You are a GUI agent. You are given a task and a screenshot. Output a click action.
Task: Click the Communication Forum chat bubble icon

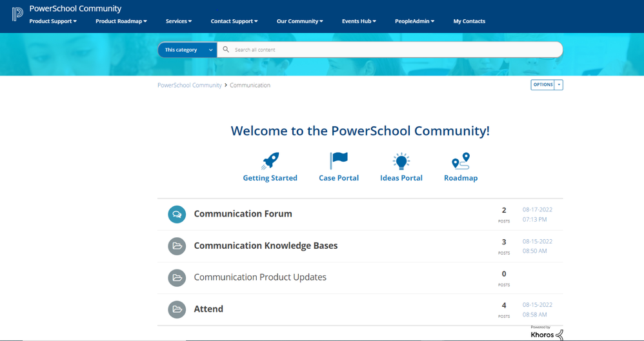(177, 214)
